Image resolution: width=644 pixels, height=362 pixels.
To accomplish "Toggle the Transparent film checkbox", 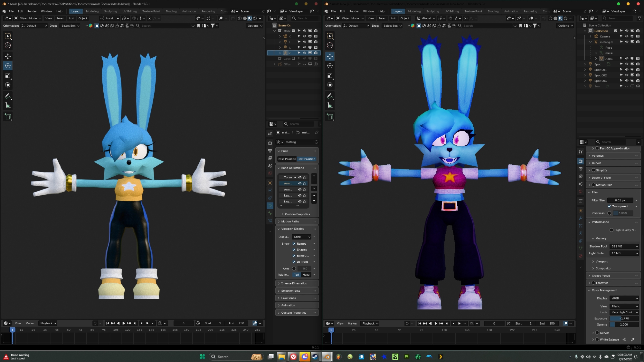I will click(609, 206).
